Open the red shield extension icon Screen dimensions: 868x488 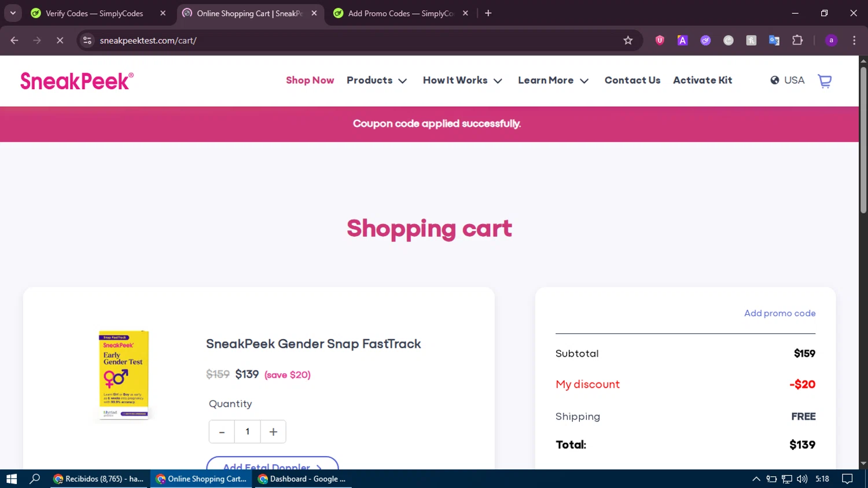[x=660, y=41]
